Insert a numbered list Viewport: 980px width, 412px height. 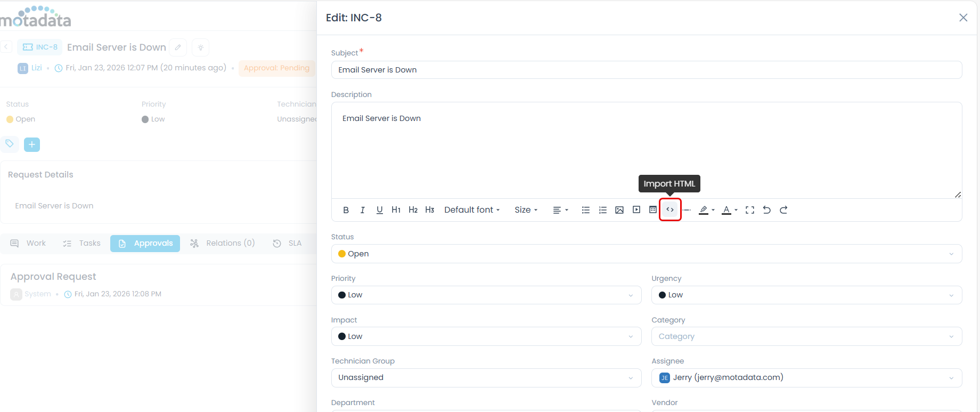[x=603, y=210]
